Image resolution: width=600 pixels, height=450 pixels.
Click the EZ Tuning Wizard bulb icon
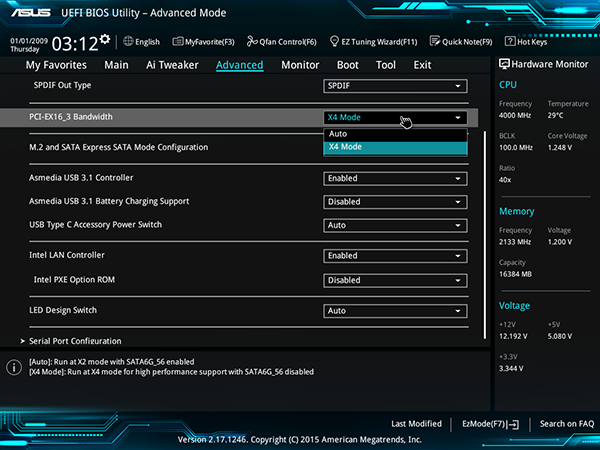pyautogui.click(x=334, y=41)
